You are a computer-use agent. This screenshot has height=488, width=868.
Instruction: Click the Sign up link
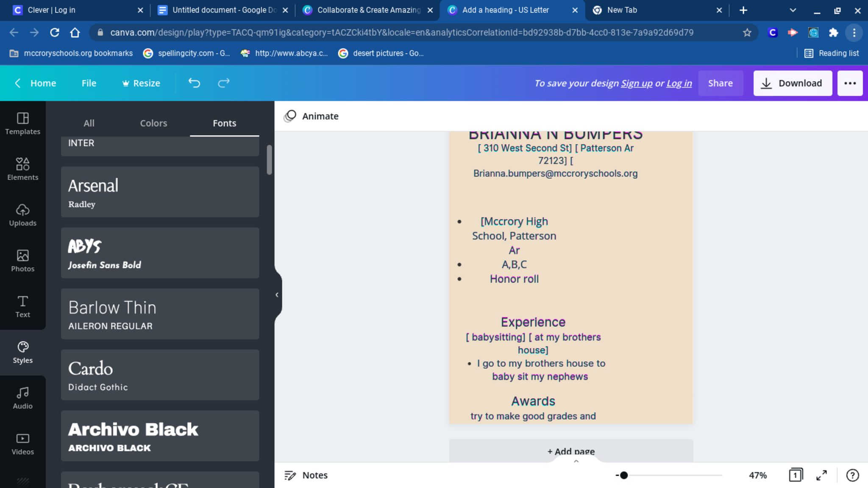[x=636, y=83]
